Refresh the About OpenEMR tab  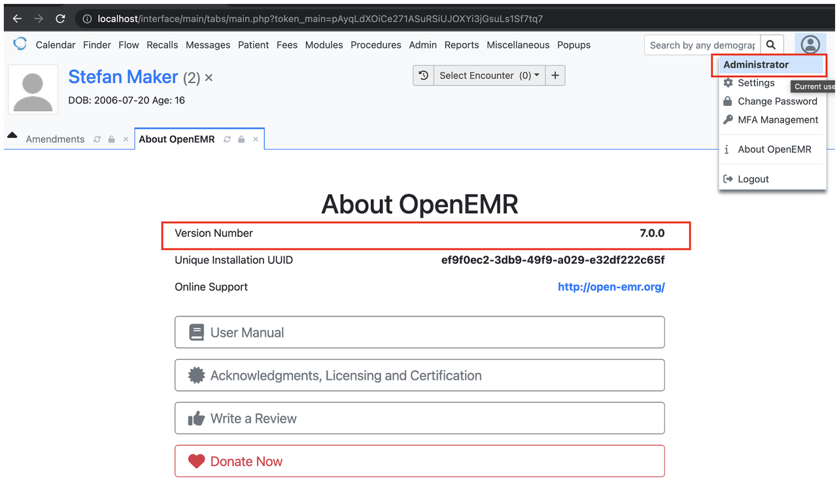[x=228, y=139]
